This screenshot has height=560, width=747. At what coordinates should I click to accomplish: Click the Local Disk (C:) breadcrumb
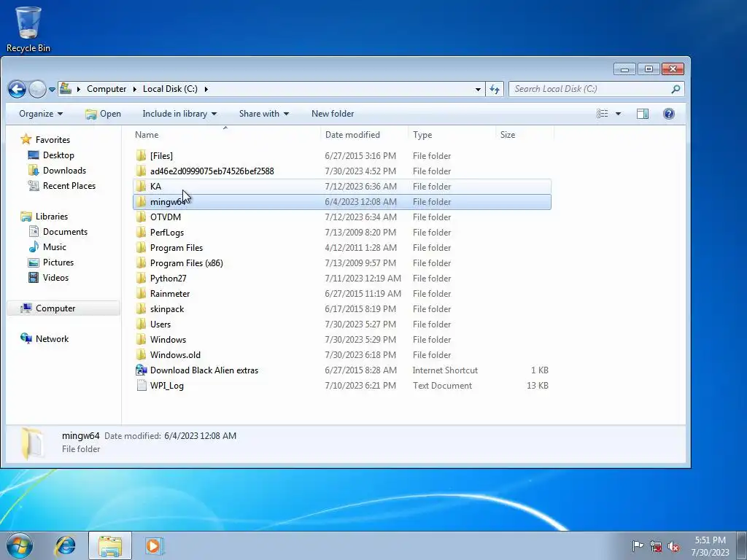pos(170,89)
